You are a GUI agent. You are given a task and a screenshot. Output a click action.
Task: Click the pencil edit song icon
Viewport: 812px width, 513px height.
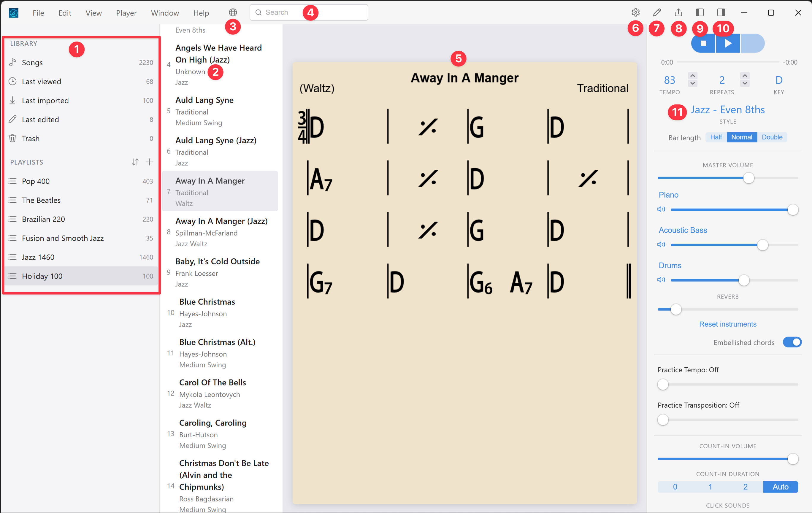click(x=656, y=12)
